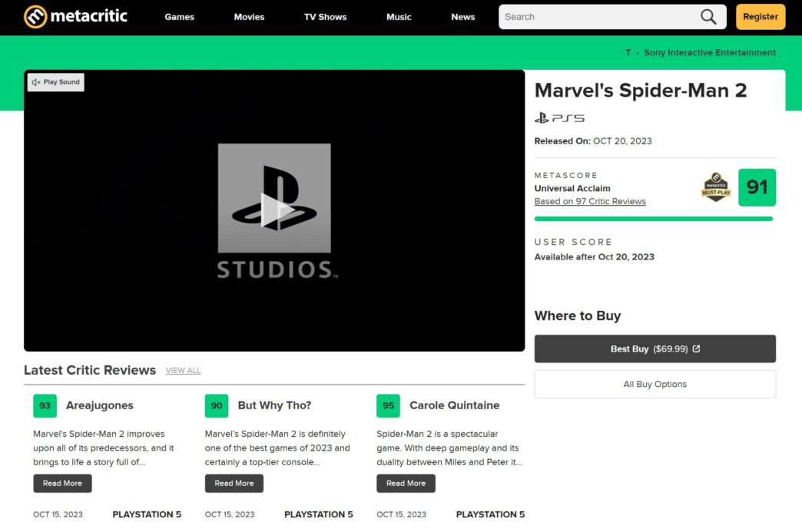Viewport: 802px width, 532px height.
Task: Click the T rating label
Action: (628, 53)
